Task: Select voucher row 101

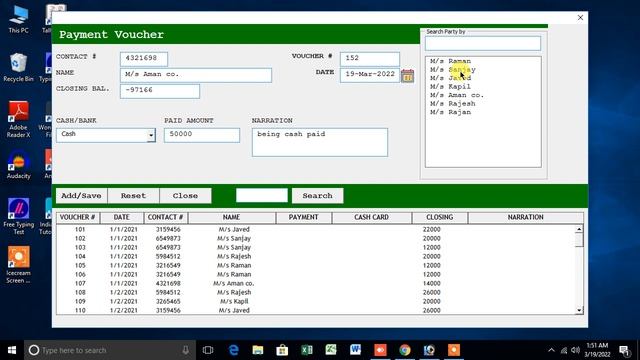Action: (316, 229)
